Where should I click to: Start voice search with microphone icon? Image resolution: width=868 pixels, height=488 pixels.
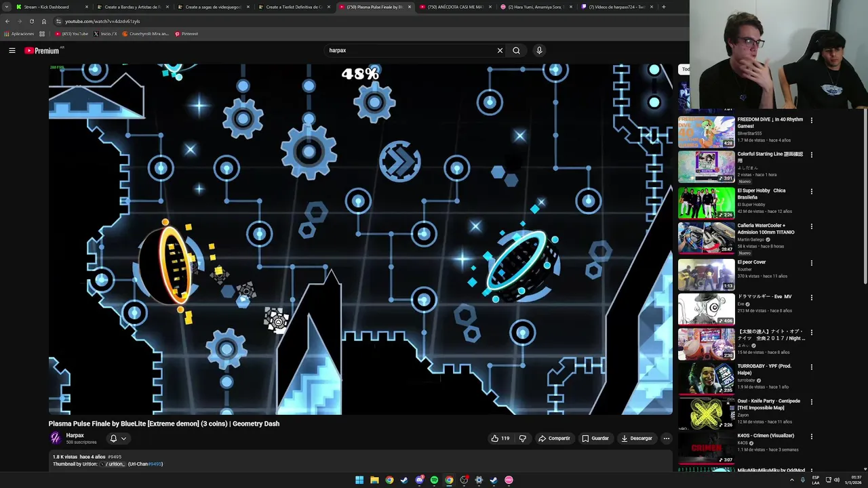[x=539, y=50]
